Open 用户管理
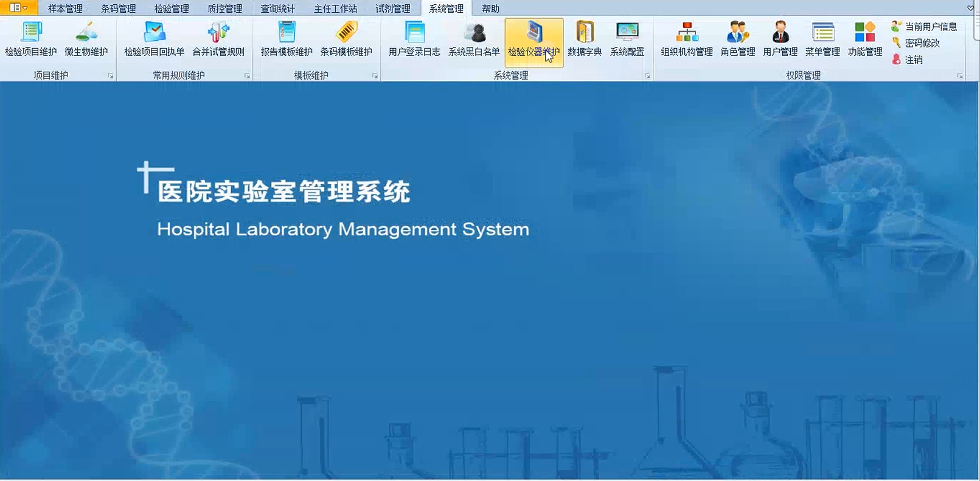This screenshot has width=980, height=481. point(780,40)
